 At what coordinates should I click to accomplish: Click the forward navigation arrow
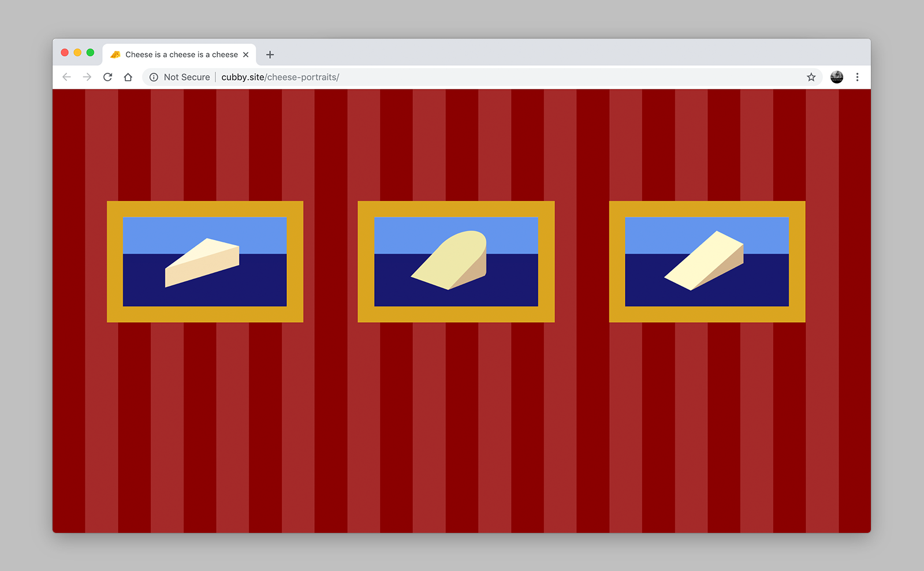point(87,77)
